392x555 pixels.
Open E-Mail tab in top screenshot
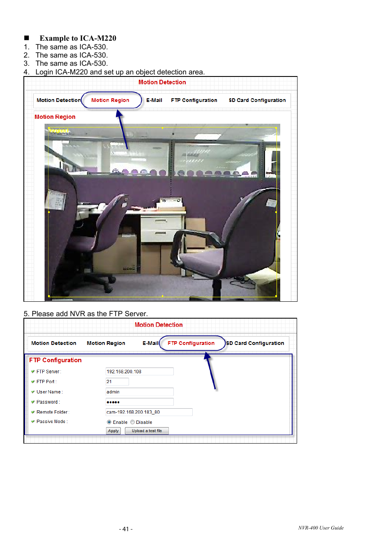tap(154, 100)
